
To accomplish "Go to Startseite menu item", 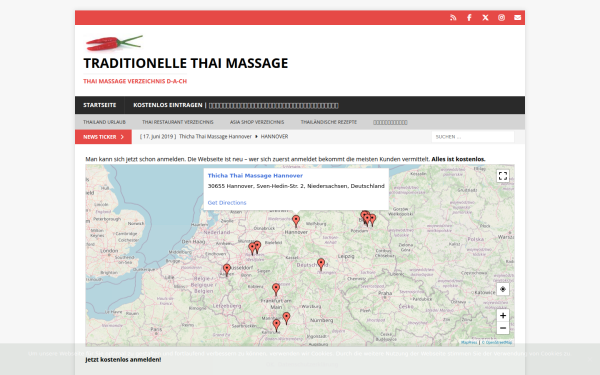I will coord(99,105).
